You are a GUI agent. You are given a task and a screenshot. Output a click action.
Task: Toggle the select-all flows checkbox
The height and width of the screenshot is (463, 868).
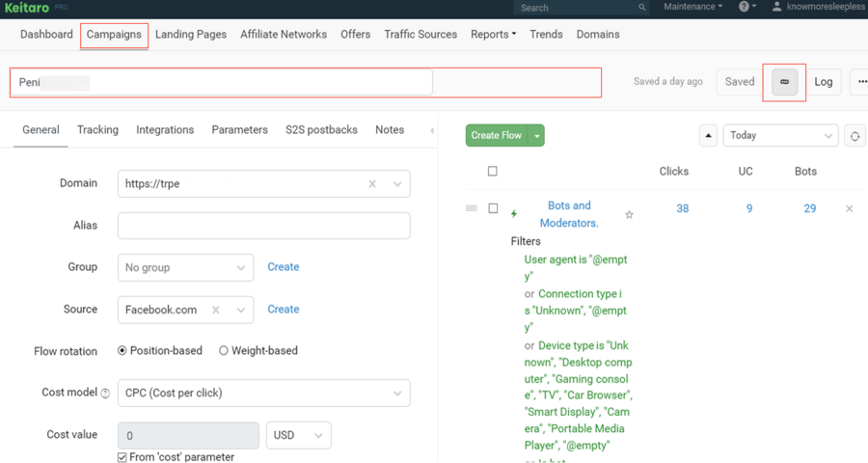(493, 171)
